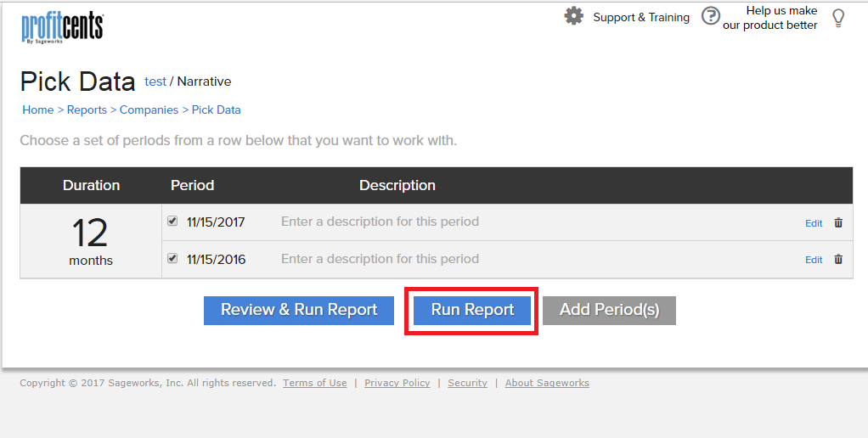Open the Support & Training link
The image size is (868, 438).
[641, 17]
